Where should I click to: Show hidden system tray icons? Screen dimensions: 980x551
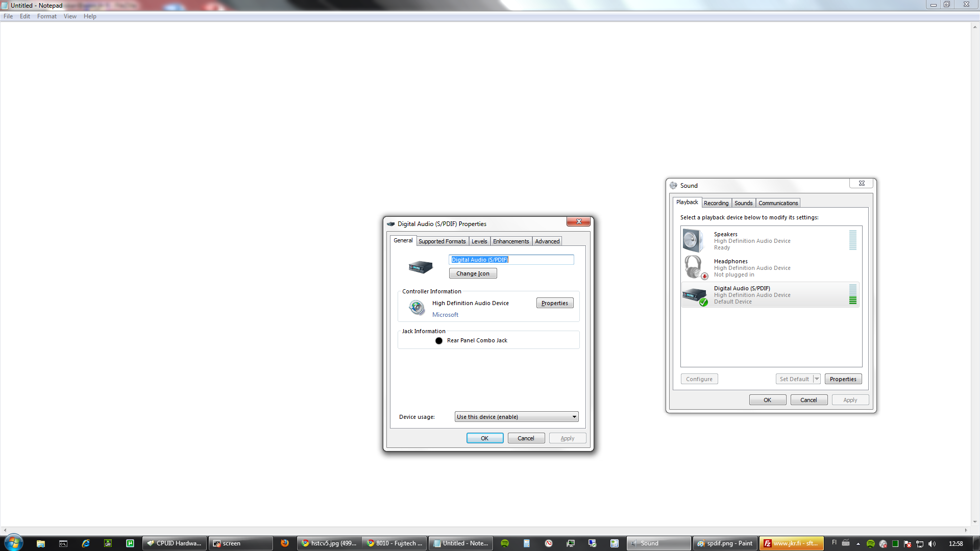[858, 543]
